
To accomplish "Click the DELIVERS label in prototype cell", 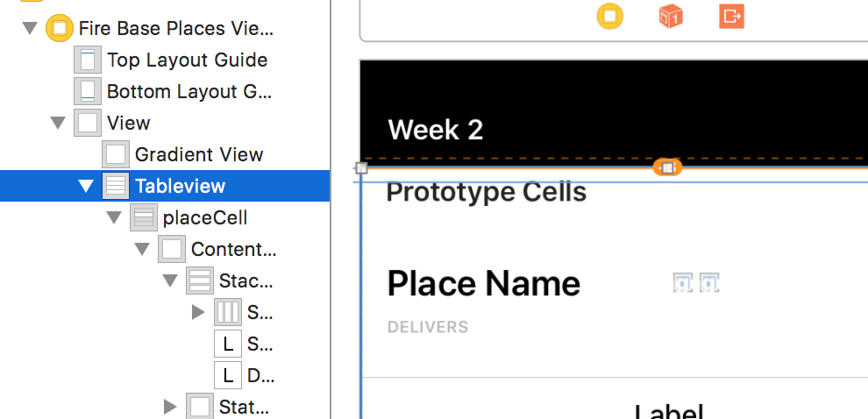I will click(x=428, y=327).
